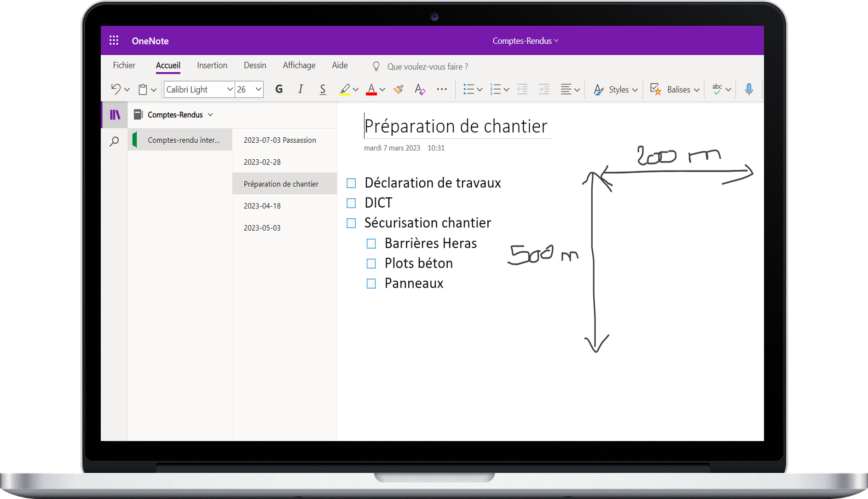The width and height of the screenshot is (868, 499).
Task: Click the Styles pen icon
Action: click(x=598, y=89)
